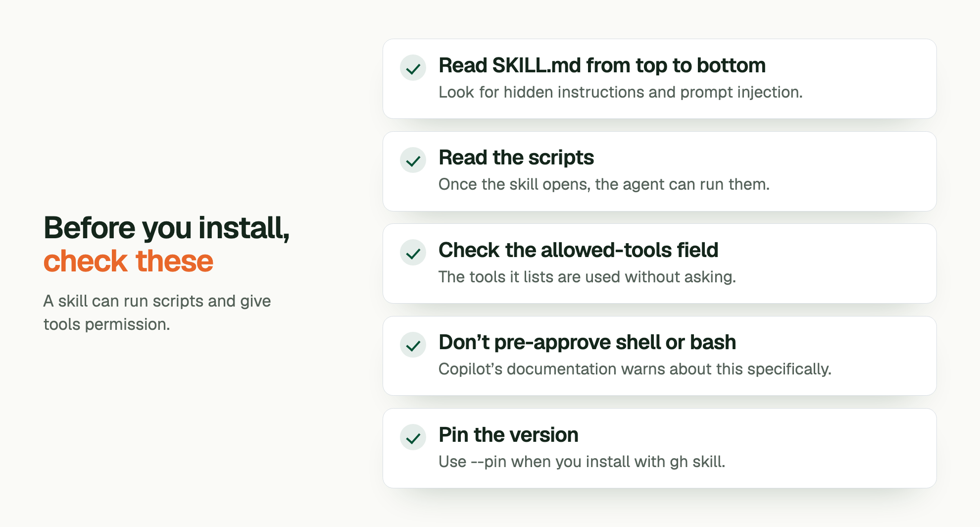
Task: Click the checkmark beside Read the scripts
Action: click(x=413, y=160)
